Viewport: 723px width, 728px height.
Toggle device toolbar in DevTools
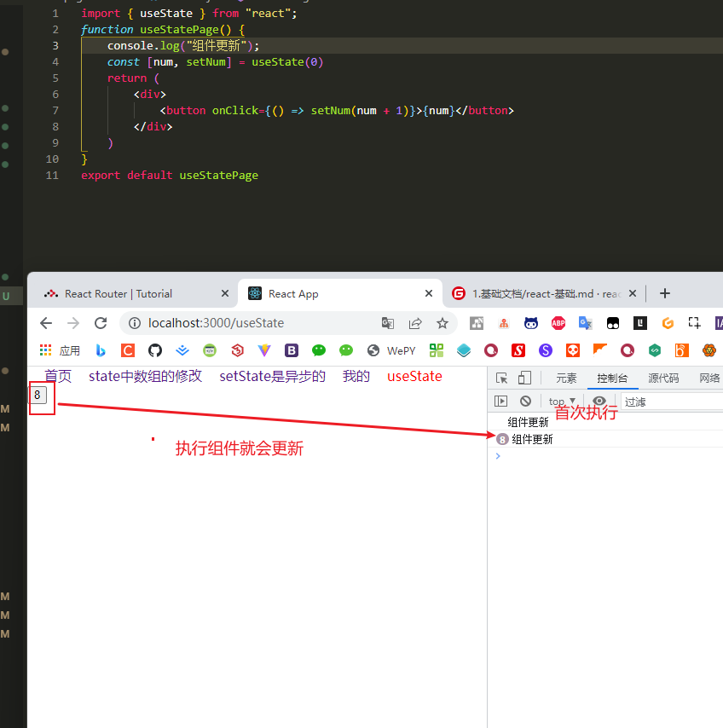pyautogui.click(x=524, y=378)
